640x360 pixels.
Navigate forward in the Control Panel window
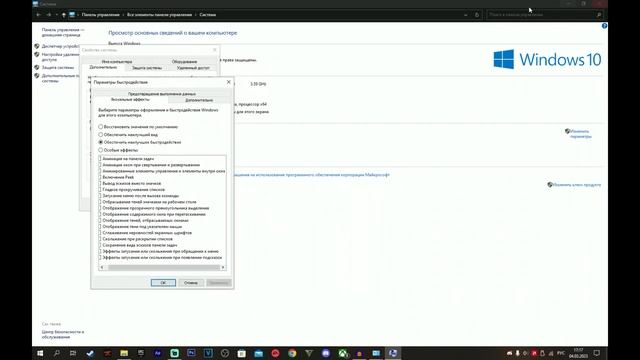pyautogui.click(x=49, y=15)
